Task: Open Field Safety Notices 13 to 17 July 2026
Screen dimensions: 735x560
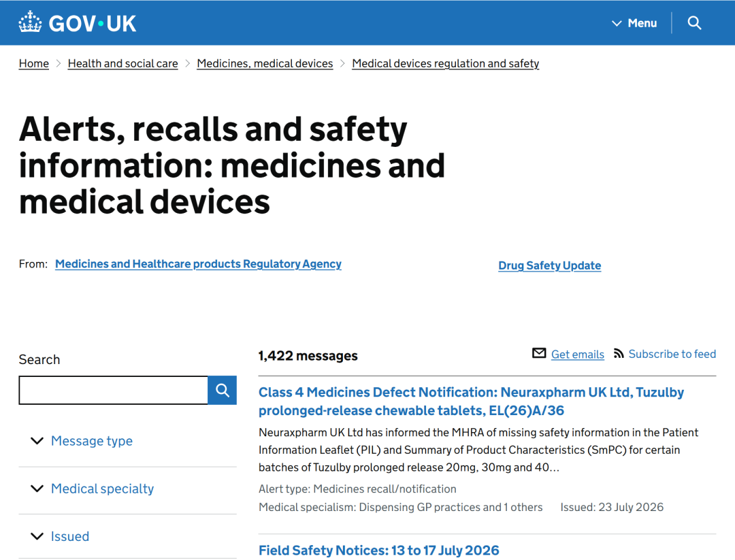Action: pyautogui.click(x=379, y=550)
